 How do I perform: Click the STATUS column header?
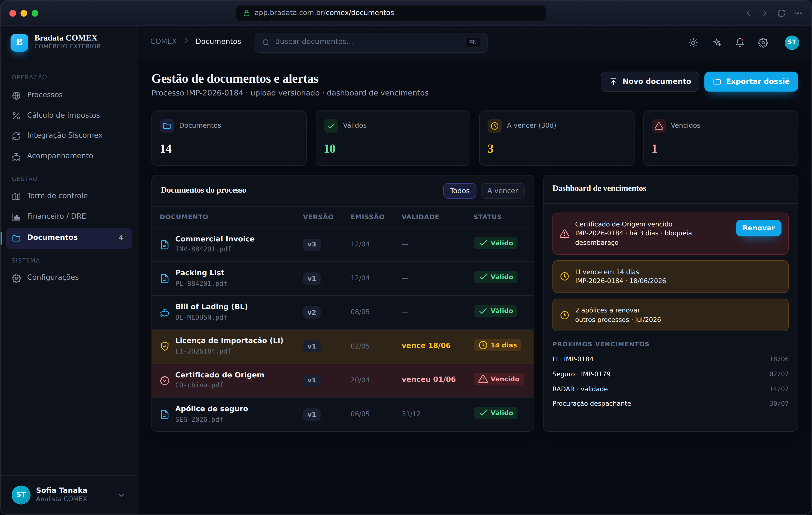point(487,217)
